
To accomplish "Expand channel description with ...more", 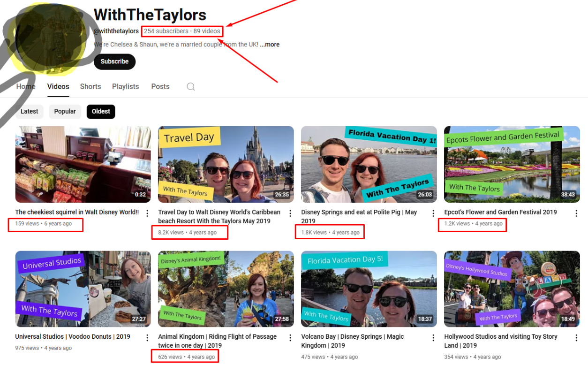I will click(270, 45).
